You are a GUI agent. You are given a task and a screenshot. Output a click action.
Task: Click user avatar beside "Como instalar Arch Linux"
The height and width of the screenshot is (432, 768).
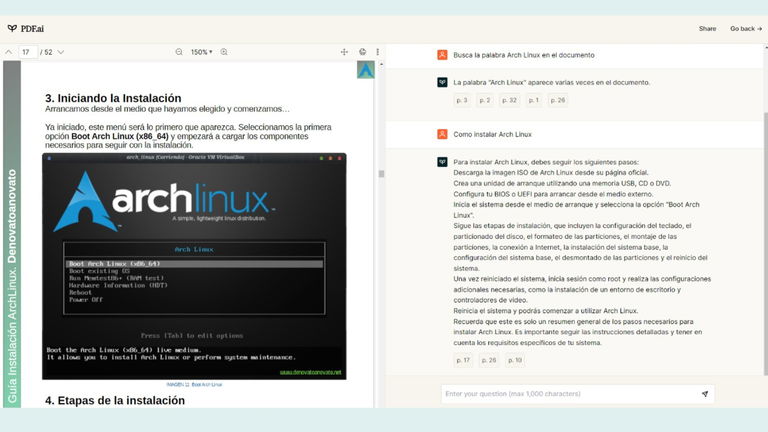pos(442,134)
